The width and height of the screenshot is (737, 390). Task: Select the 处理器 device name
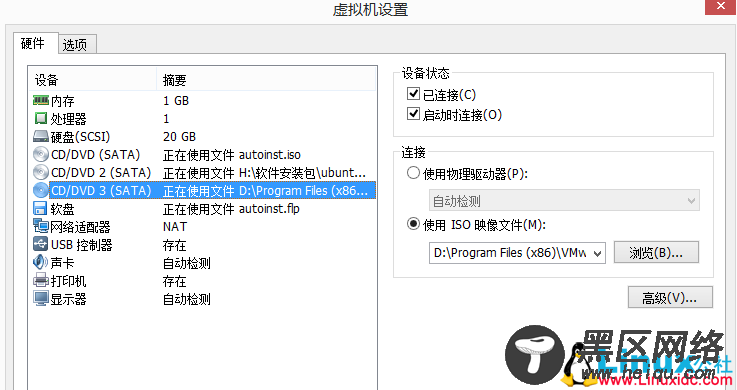click(69, 119)
